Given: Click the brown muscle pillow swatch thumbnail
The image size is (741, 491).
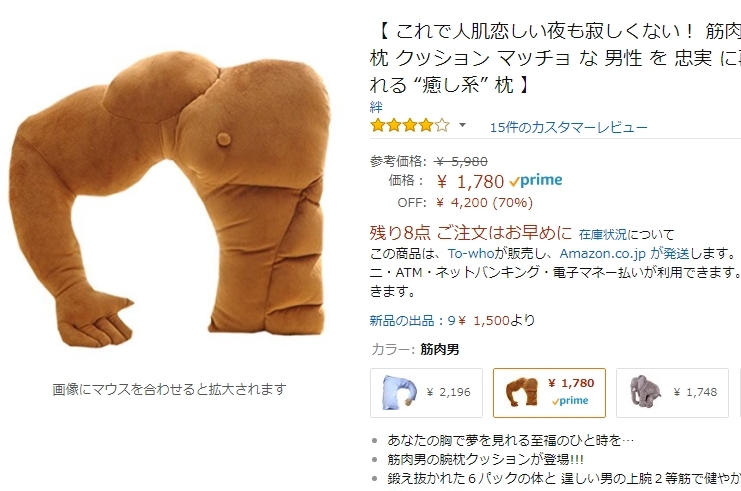Looking at the screenshot, I should coord(521,392).
